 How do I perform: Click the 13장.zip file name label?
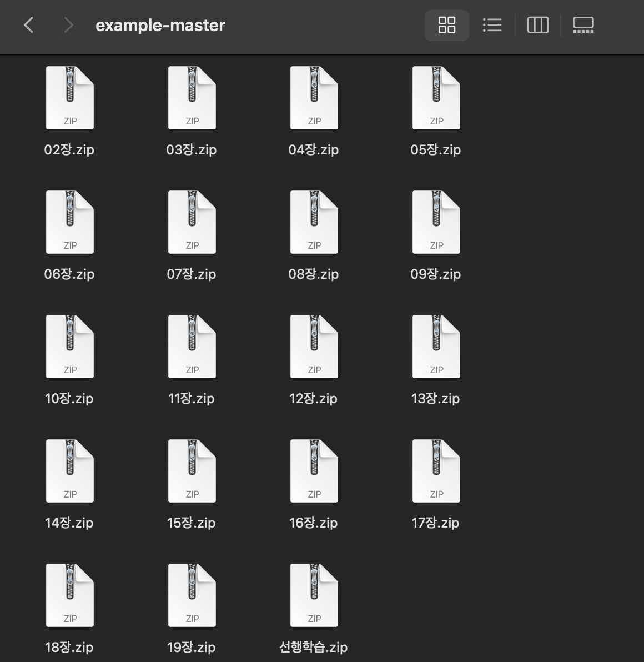coord(436,398)
